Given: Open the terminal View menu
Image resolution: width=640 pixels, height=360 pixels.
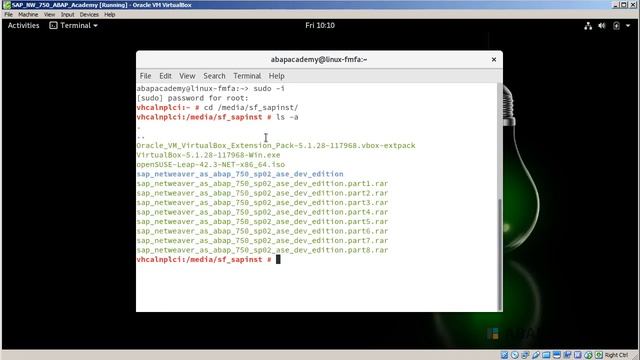Looking at the screenshot, I should click(187, 76).
